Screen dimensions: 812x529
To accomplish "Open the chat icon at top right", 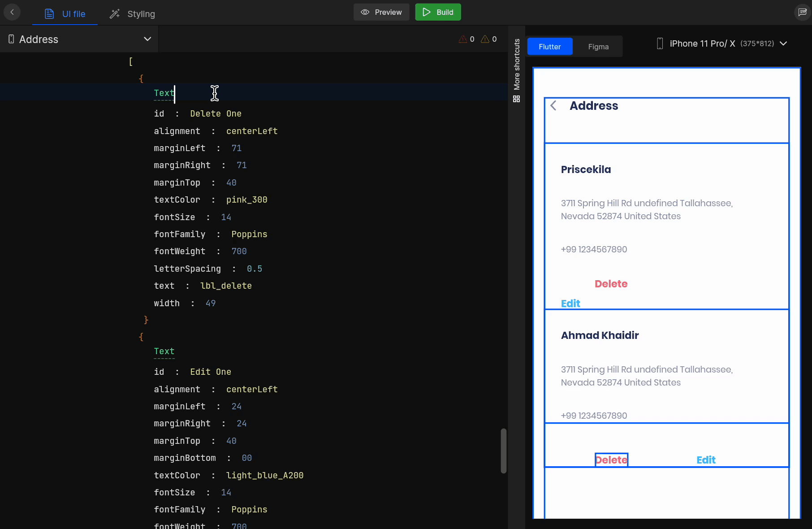I will coord(802,12).
